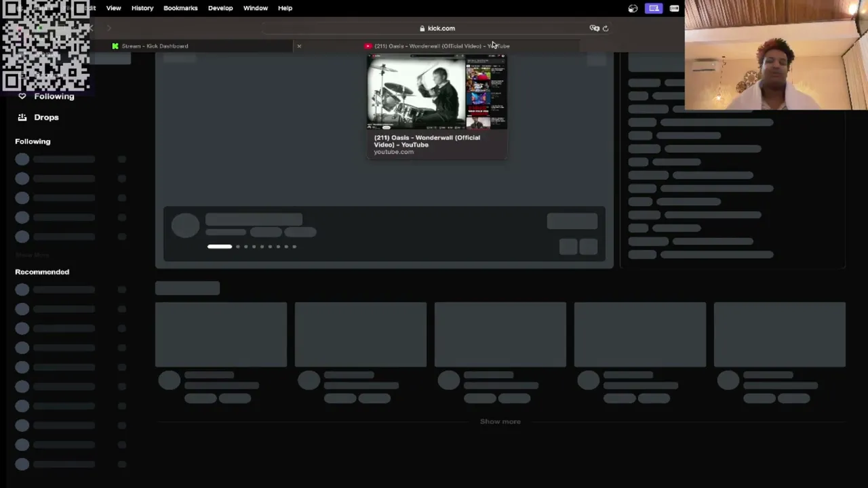Screen dimensions: 868x488
Task: Click the Following section heading
Action: [33, 142]
